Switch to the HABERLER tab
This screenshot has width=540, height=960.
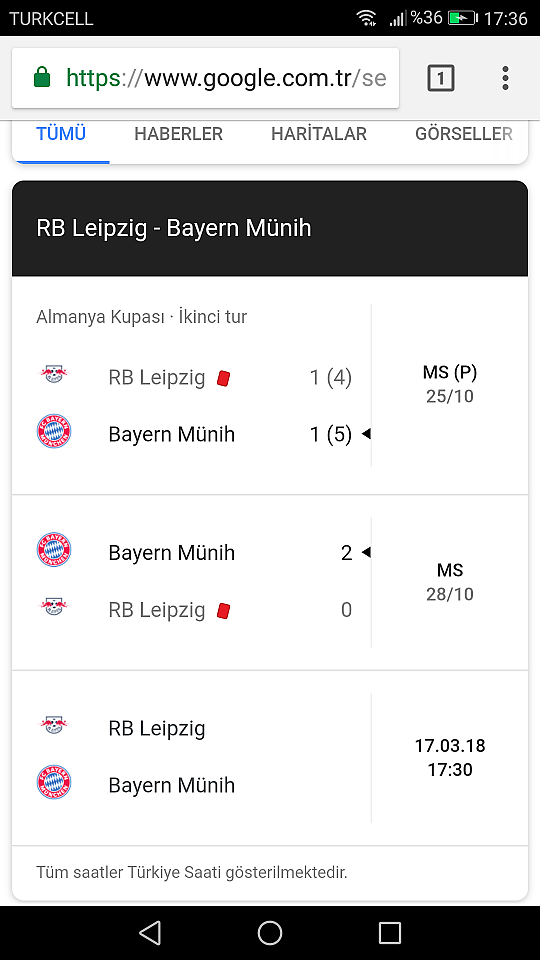coord(178,133)
